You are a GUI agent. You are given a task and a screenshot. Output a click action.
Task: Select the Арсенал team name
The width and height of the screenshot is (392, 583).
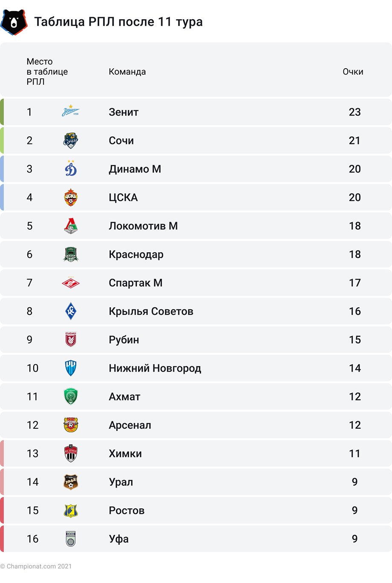[130, 425]
